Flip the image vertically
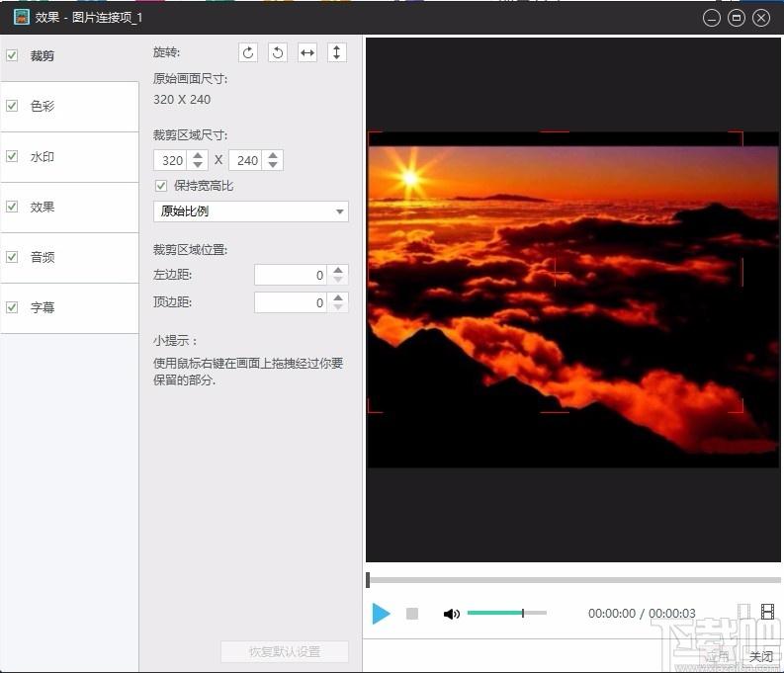Viewport: 784px width, 673px height. coord(336,52)
